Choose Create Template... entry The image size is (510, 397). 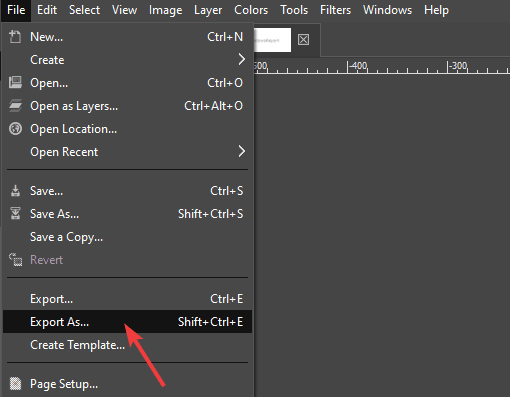(127, 345)
